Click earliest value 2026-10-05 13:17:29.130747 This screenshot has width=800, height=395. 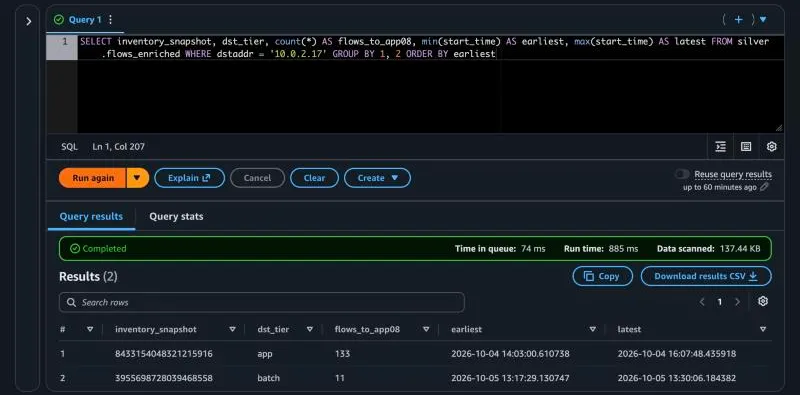coord(510,378)
